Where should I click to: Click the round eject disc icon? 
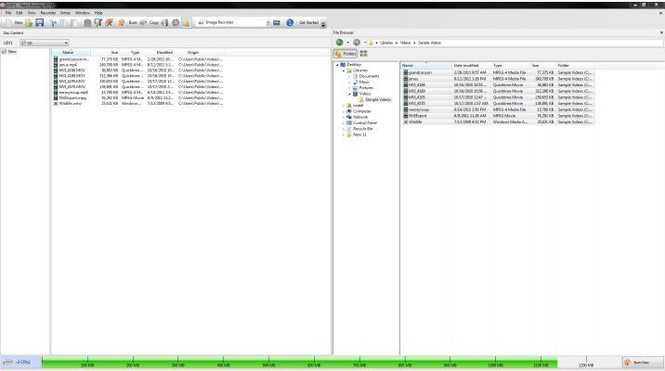pos(176,22)
